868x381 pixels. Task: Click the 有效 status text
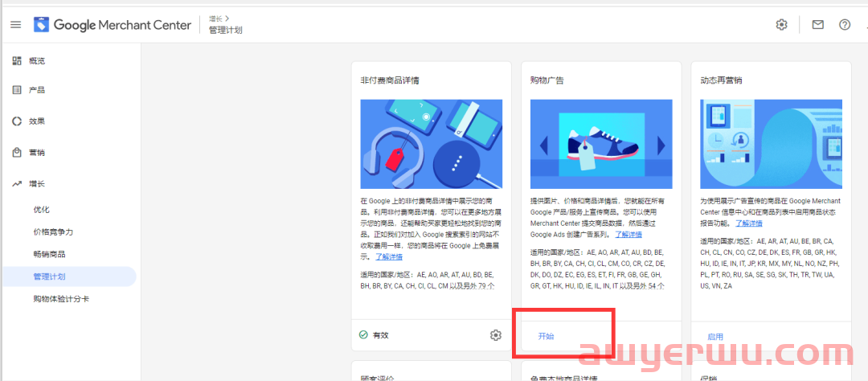[380, 335]
